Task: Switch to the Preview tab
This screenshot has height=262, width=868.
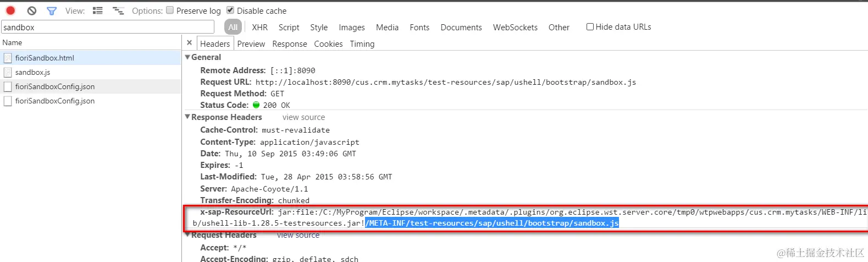Action: [251, 43]
